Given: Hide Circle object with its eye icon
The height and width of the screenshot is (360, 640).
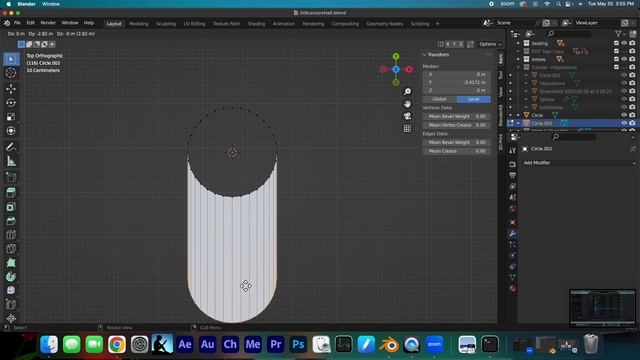Looking at the screenshot, I should 624,115.
